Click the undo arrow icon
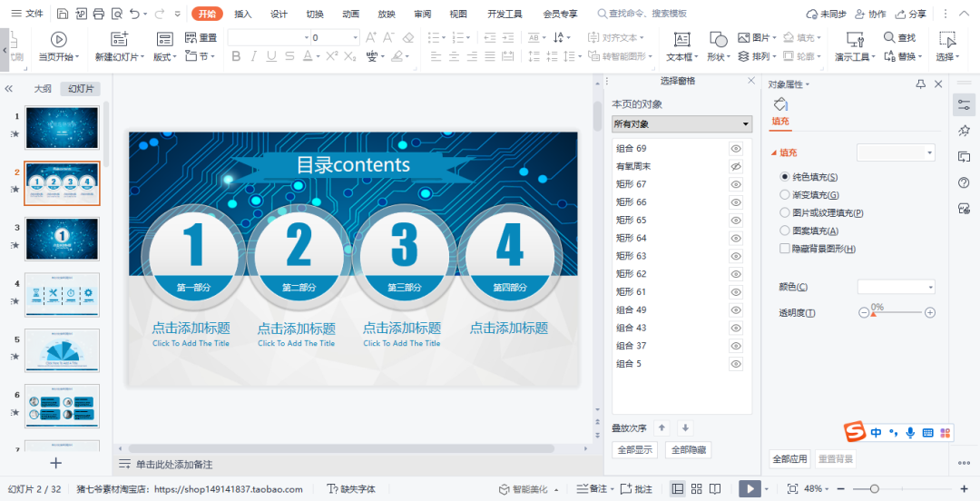This screenshot has width=980, height=501. coord(134,13)
